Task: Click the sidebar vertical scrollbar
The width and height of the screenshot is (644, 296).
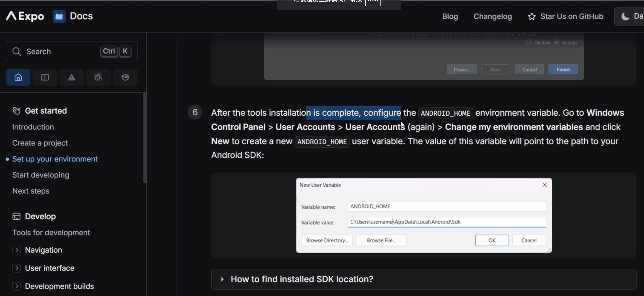Action: (x=144, y=138)
